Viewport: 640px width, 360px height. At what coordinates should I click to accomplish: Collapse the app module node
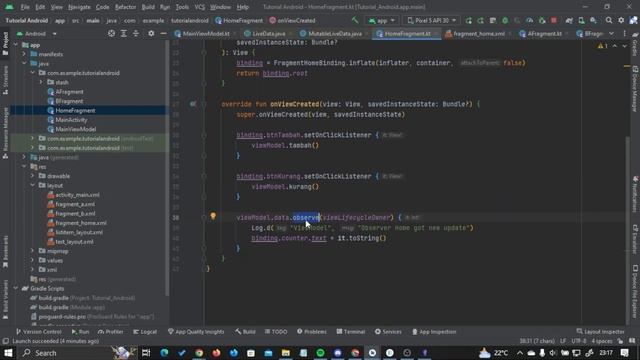[x=16, y=45]
